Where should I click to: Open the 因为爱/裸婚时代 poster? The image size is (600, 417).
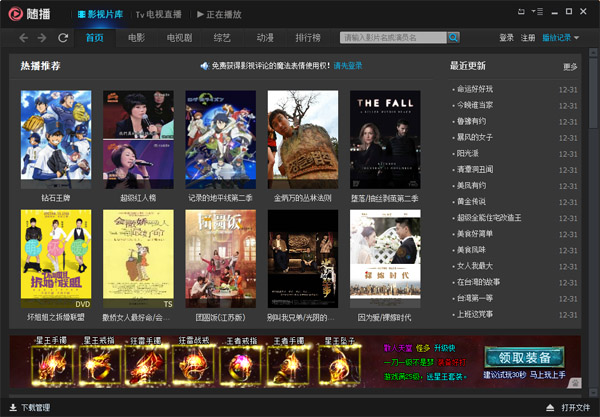pos(385,259)
